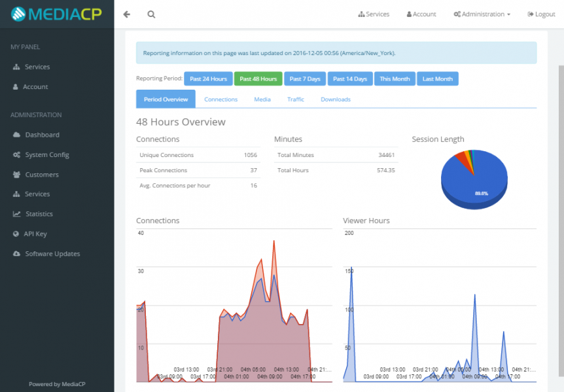Click the System Config gears icon
Screen dimensions: 564x392
click(x=16, y=154)
